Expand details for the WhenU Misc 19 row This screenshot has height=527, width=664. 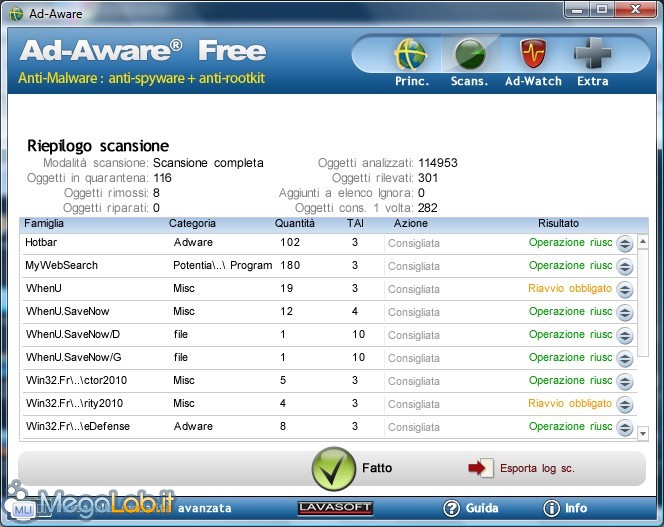click(625, 289)
